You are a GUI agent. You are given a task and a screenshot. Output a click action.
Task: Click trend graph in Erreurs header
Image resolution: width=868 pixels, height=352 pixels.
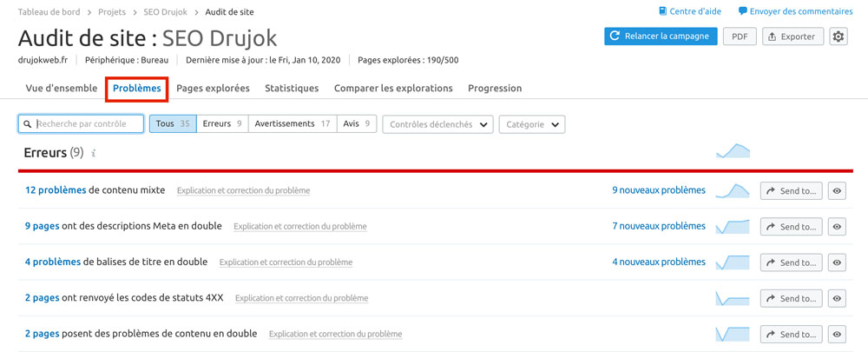click(733, 150)
